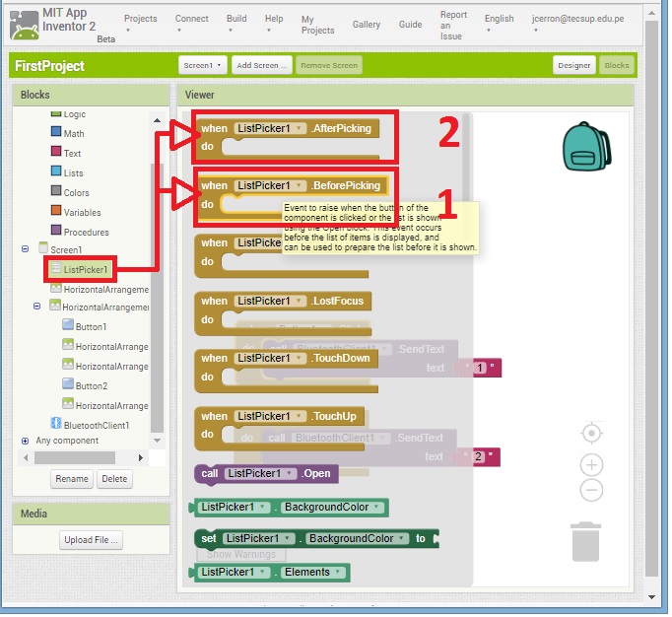672x617 pixels.
Task: Open the Help menu
Action: 274,24
